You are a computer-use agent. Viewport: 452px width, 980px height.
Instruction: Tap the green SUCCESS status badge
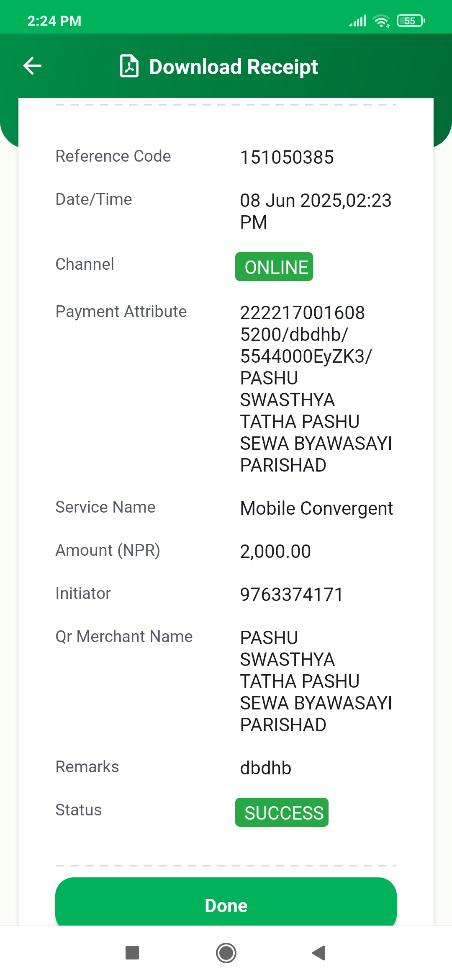click(x=282, y=812)
